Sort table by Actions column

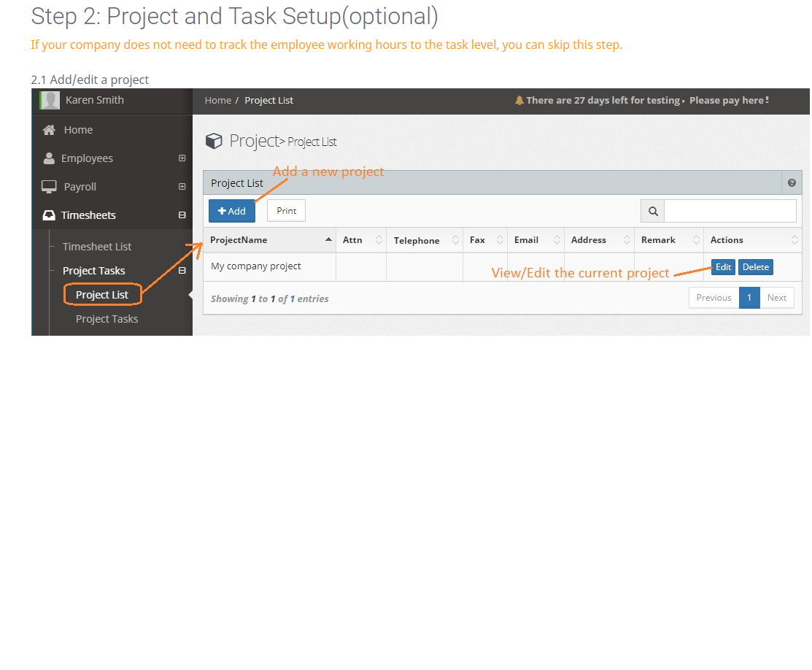click(x=753, y=240)
